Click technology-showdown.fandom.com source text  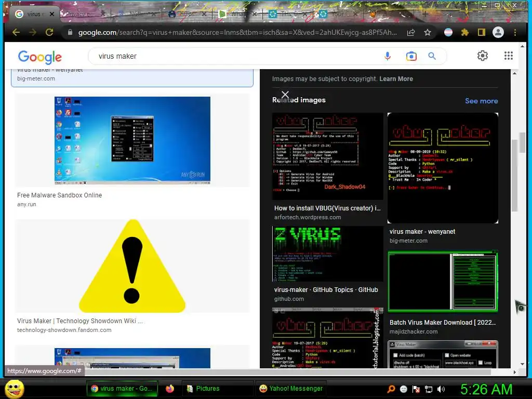pyautogui.click(x=64, y=330)
